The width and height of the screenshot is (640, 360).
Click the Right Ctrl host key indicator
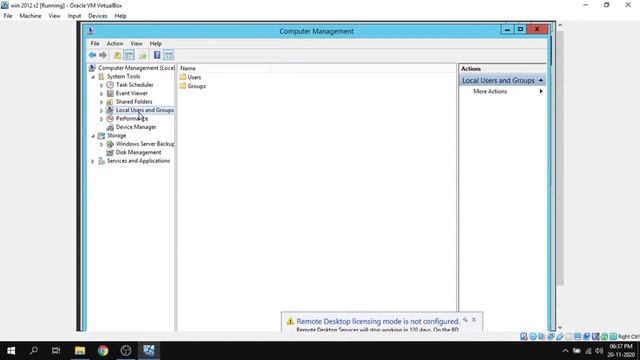(628, 336)
